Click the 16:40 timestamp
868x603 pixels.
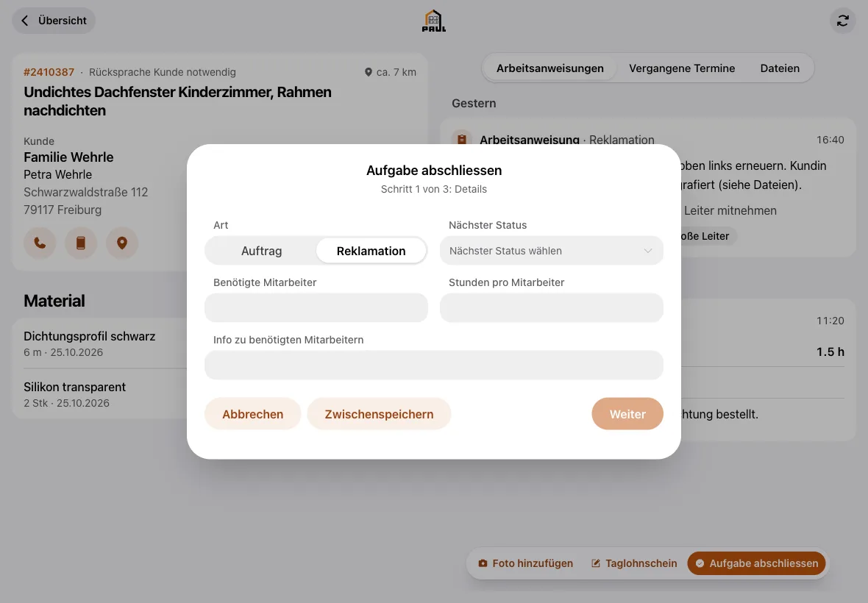(830, 140)
